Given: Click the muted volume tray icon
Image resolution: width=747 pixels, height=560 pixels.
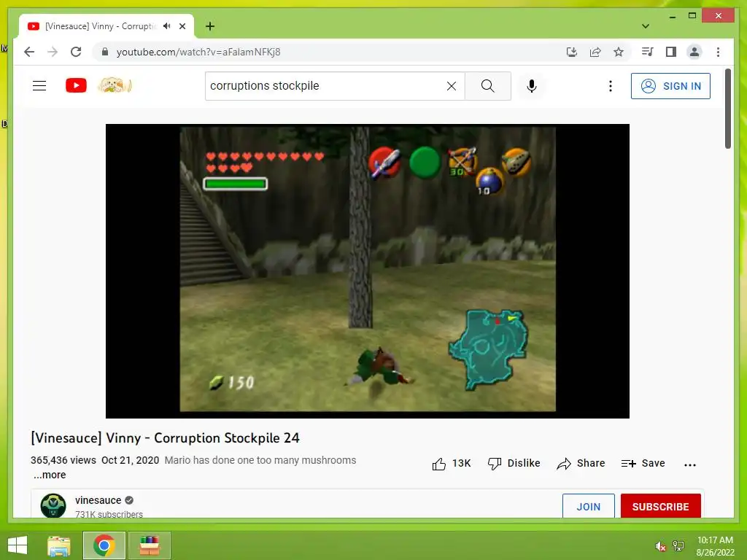Looking at the screenshot, I should pyautogui.click(x=660, y=546).
